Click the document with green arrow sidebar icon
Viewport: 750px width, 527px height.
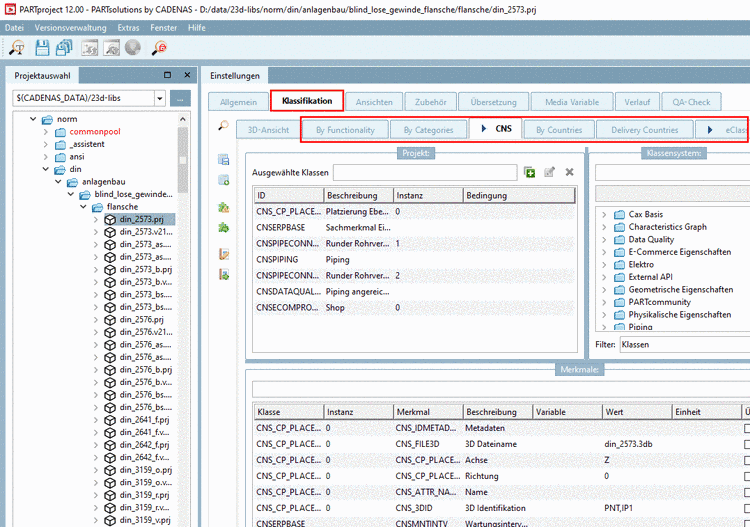(223, 274)
